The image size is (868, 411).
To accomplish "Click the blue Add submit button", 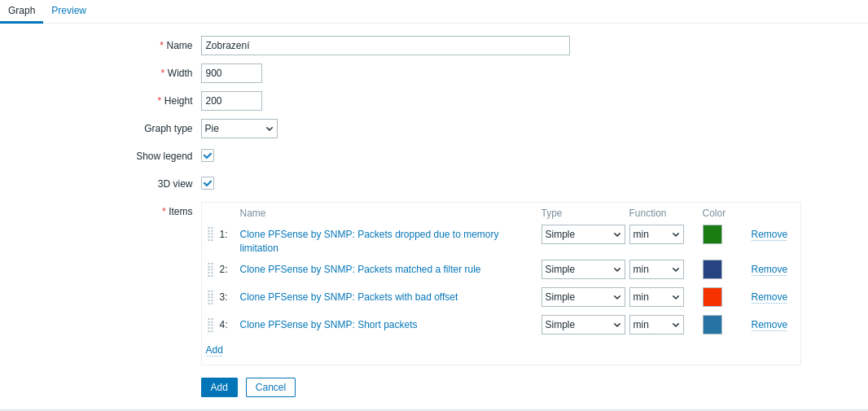I will click(219, 387).
